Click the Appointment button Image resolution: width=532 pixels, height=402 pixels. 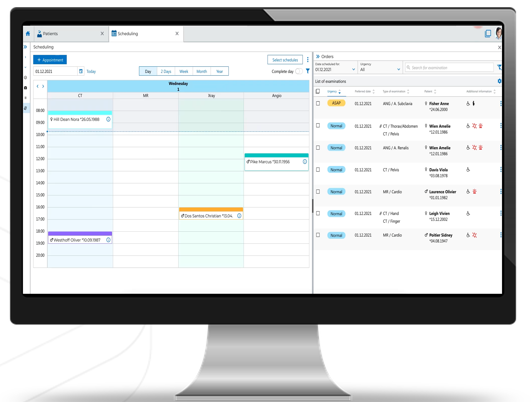click(50, 60)
